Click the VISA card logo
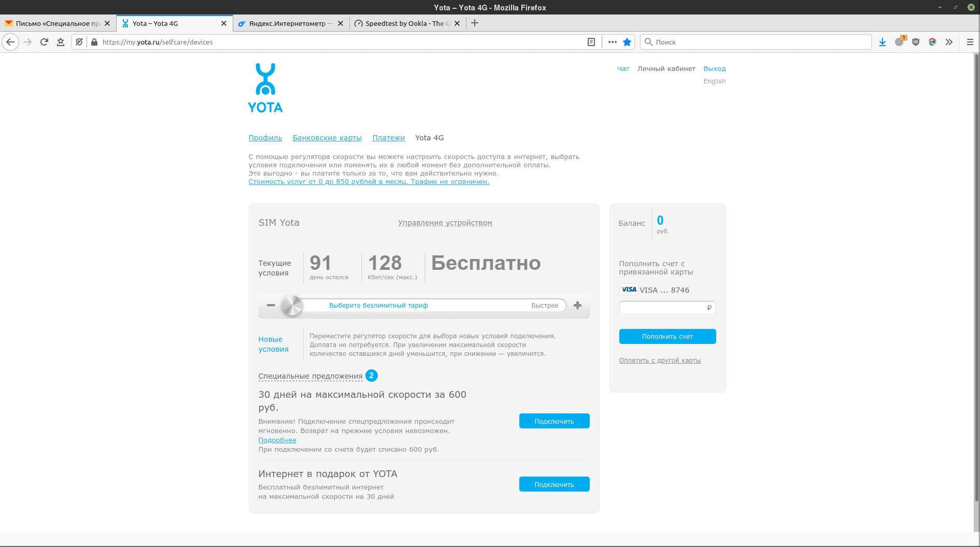This screenshot has height=547, width=980. 629,290
